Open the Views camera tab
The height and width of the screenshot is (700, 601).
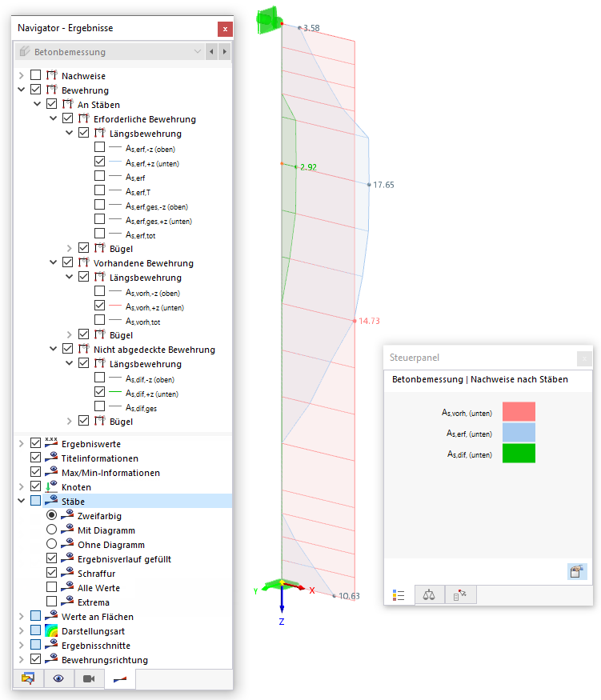[x=89, y=678]
